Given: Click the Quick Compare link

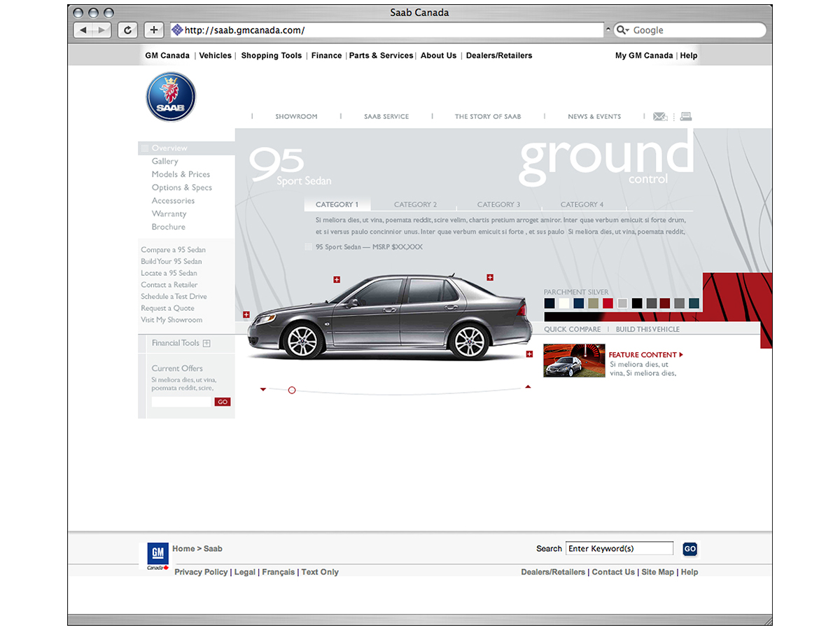Looking at the screenshot, I should click(x=573, y=330).
